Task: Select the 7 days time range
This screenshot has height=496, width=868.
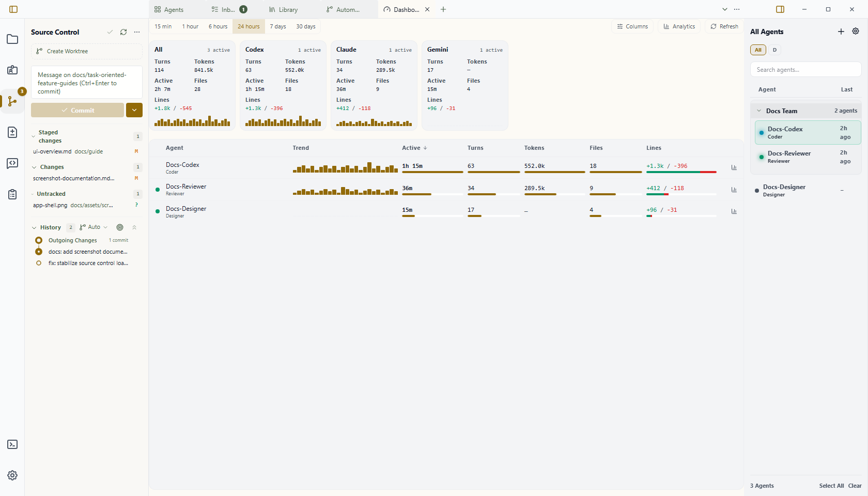Action: point(278,26)
